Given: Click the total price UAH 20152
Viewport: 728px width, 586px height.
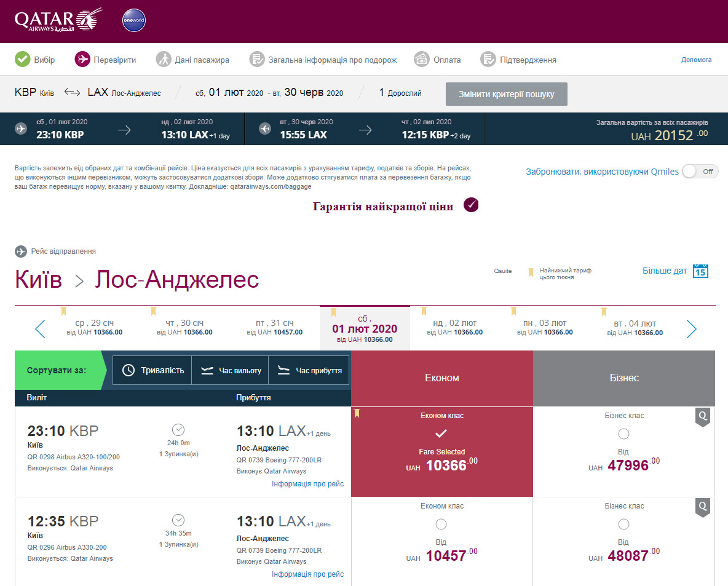Looking at the screenshot, I should click(670, 135).
